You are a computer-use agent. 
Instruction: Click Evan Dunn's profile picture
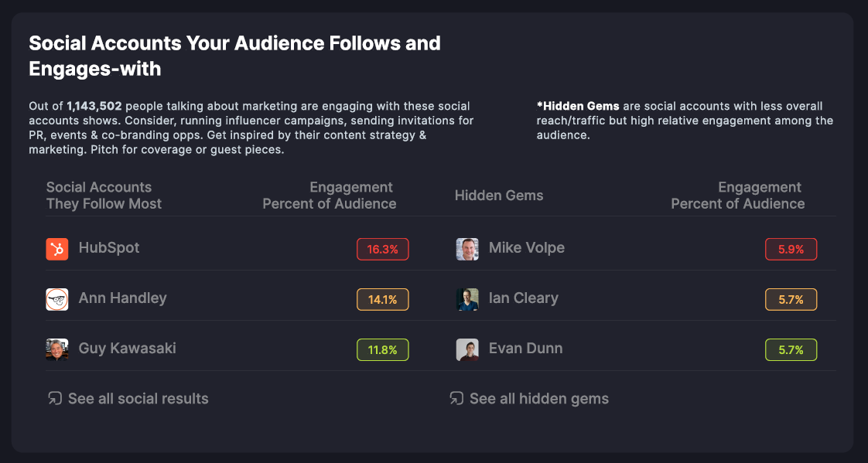pos(467,349)
